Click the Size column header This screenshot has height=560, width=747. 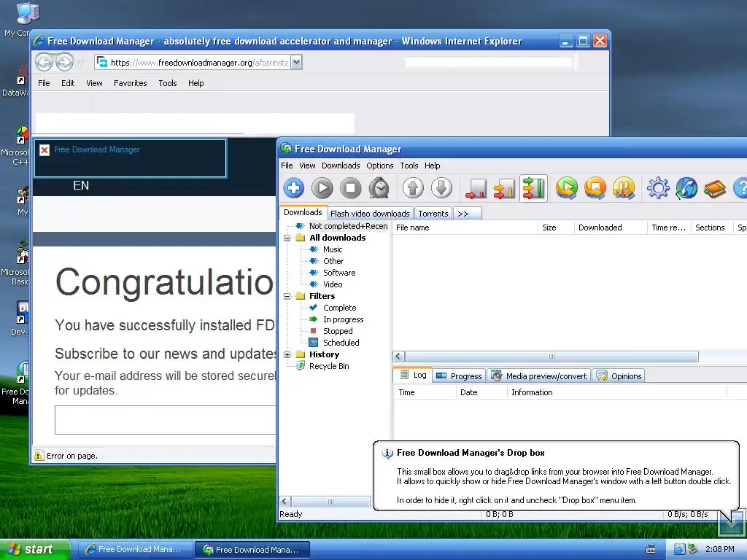556,227
